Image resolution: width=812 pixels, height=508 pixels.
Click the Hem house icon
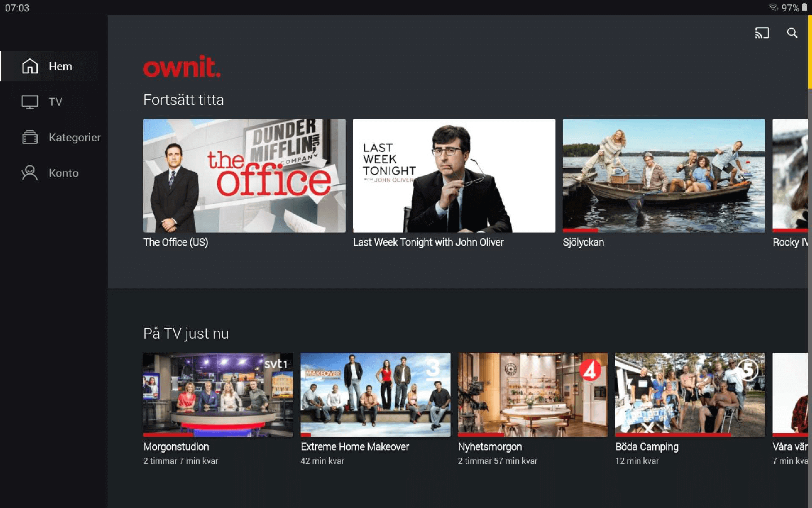[x=30, y=66]
